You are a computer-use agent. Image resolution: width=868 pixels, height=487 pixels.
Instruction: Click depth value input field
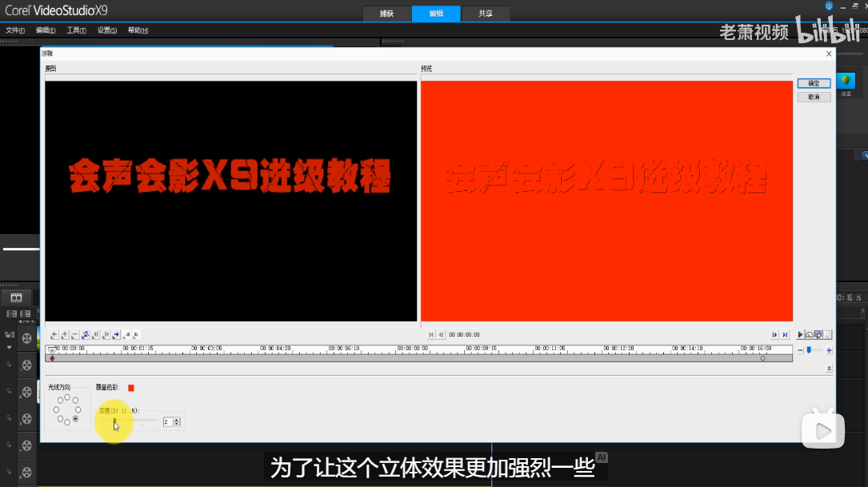coord(168,421)
